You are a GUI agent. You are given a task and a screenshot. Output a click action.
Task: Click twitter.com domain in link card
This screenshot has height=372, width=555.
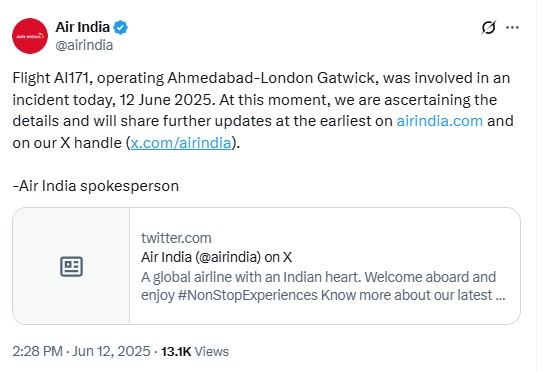(x=176, y=238)
